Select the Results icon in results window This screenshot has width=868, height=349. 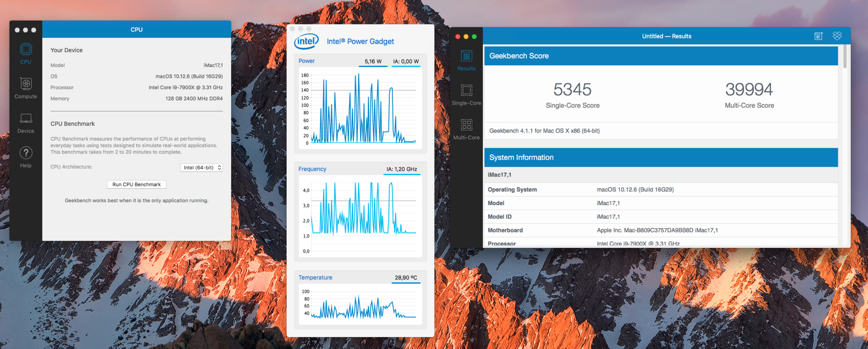coord(467,56)
